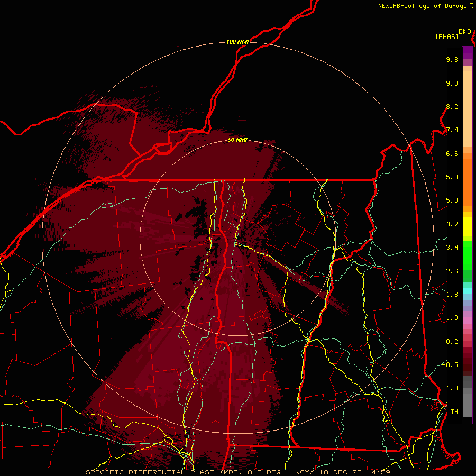Click the 4.2 legend value
Image resolution: width=476 pixels, height=476 pixels.
452,224
